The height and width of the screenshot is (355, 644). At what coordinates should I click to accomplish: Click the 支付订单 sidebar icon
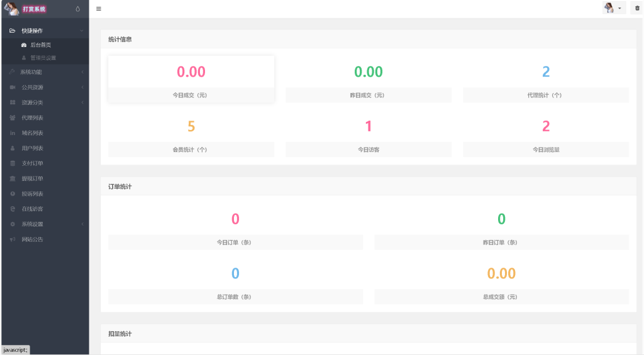pyautogui.click(x=13, y=163)
